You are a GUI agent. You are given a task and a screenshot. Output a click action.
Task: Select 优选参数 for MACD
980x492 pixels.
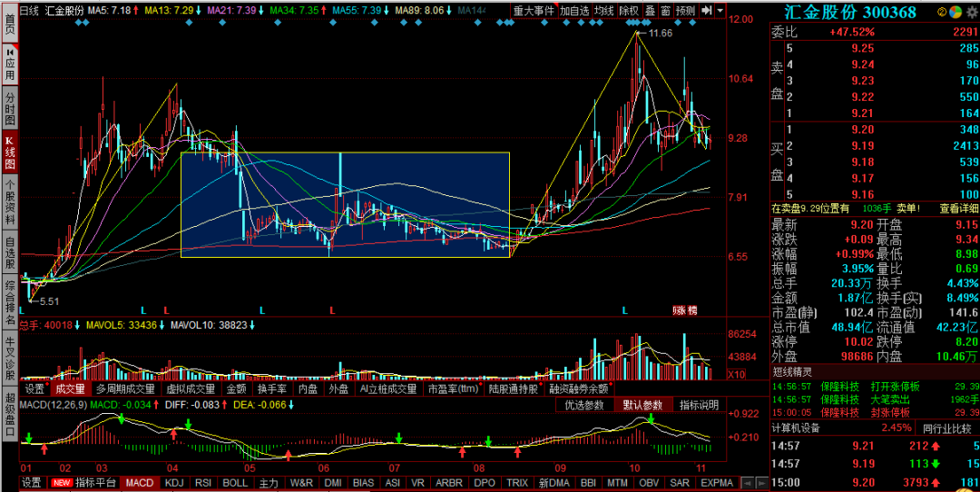tap(584, 405)
